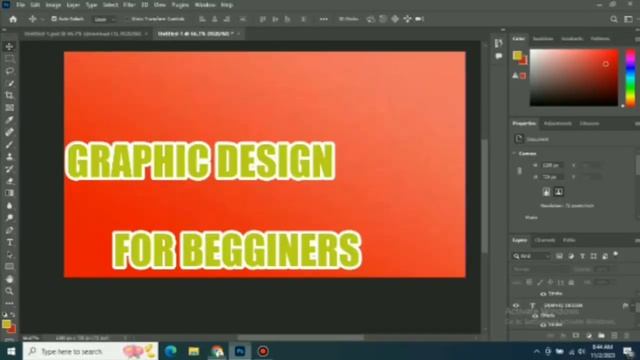Screen dimensions: 640x360
Task: Toggle the Auto-Select checkbox
Action: [x=54, y=19]
